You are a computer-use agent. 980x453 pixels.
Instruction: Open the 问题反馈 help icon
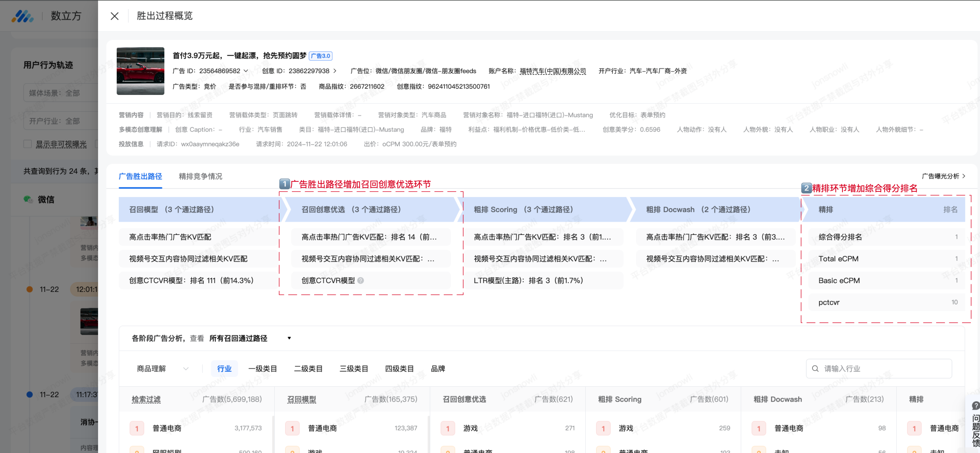(x=975, y=406)
